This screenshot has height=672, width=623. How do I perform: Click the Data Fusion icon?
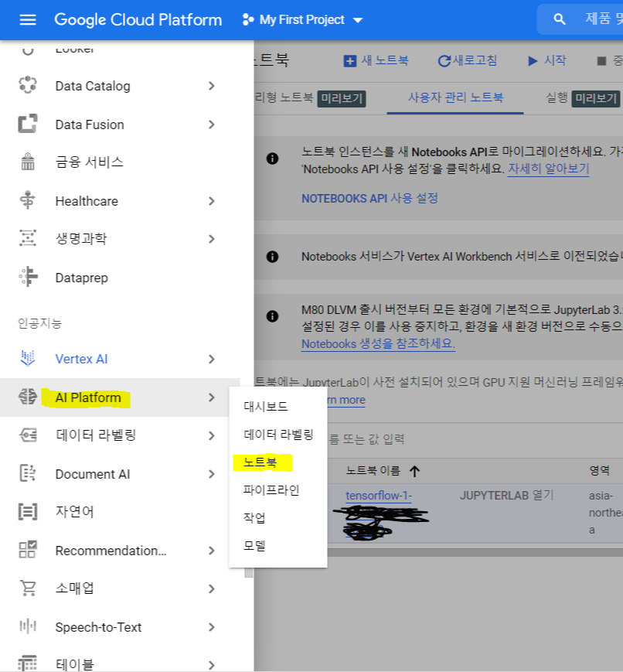click(28, 124)
